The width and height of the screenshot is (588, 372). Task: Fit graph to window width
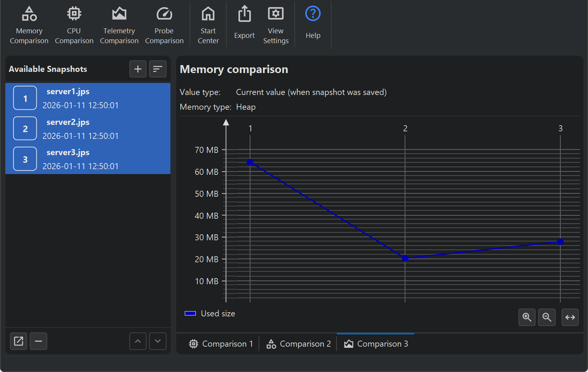pos(570,317)
